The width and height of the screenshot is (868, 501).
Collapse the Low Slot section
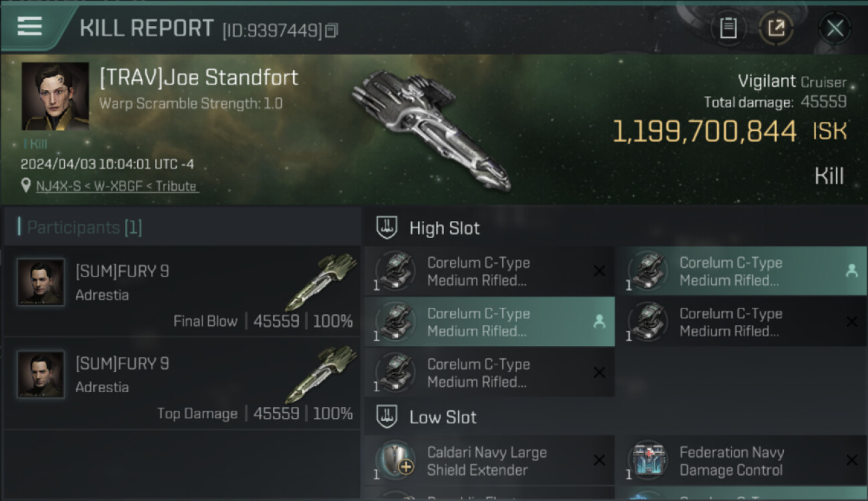pyautogui.click(x=387, y=417)
